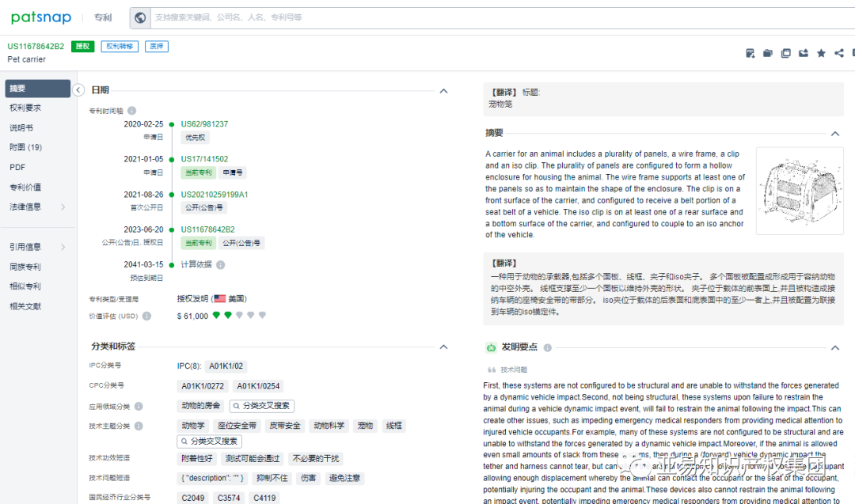Add patent to a folder collection
The height and width of the screenshot is (504, 855).
coord(768,52)
